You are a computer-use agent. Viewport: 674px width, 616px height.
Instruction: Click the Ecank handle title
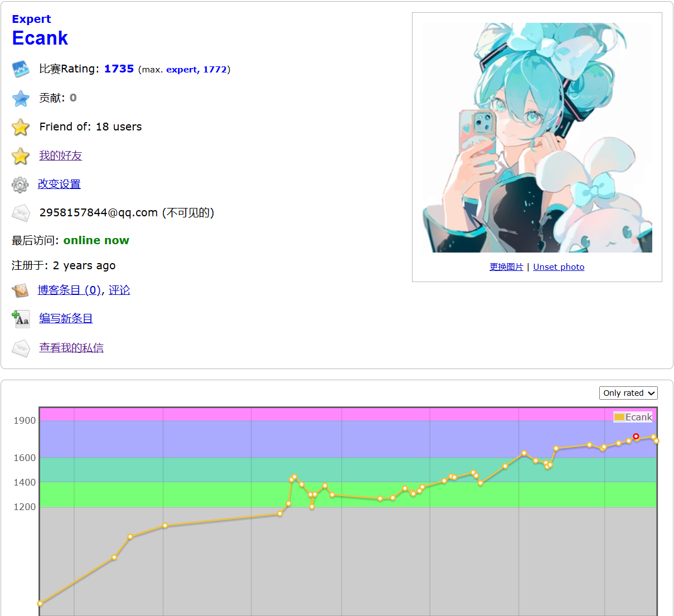[40, 38]
